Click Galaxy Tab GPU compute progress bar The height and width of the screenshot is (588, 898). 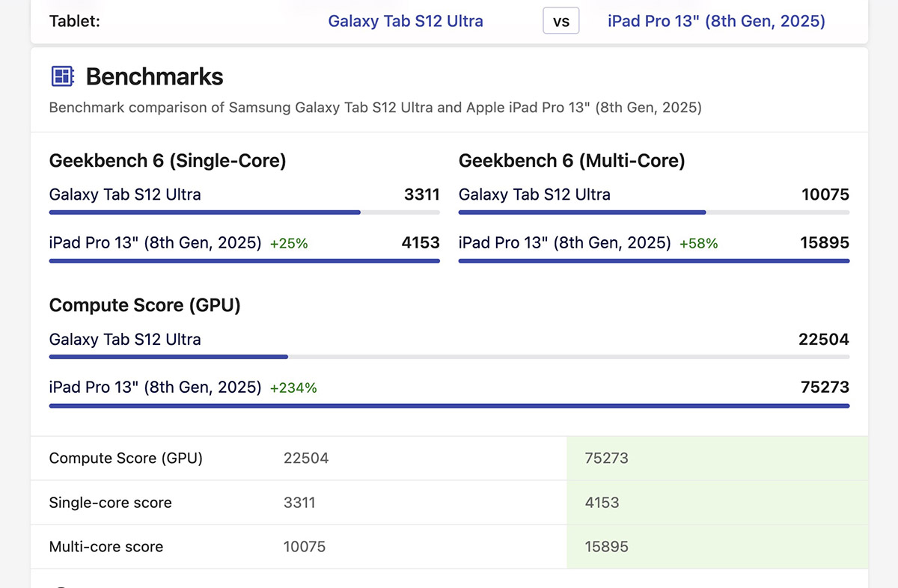tap(449, 357)
